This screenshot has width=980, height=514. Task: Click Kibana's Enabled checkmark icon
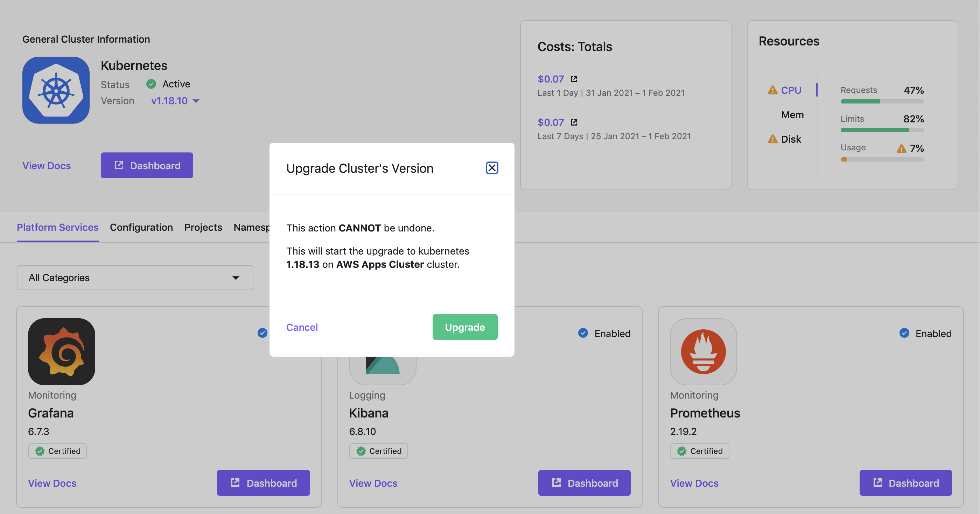point(583,333)
